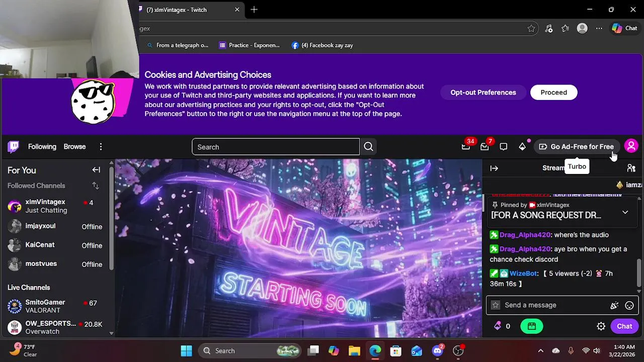
Task: Click the WizeBot username in chat
Action: 523,274
